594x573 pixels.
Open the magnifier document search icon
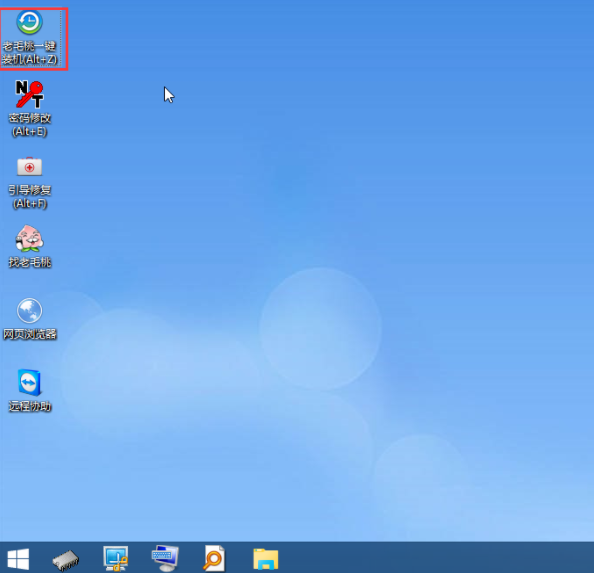214,558
